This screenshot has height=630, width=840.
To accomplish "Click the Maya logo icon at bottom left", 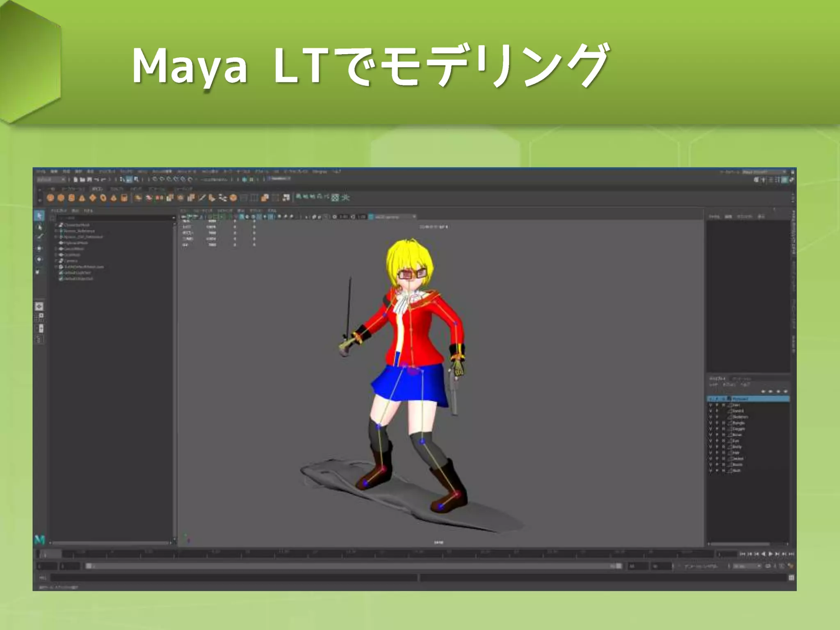I will coord(39,539).
